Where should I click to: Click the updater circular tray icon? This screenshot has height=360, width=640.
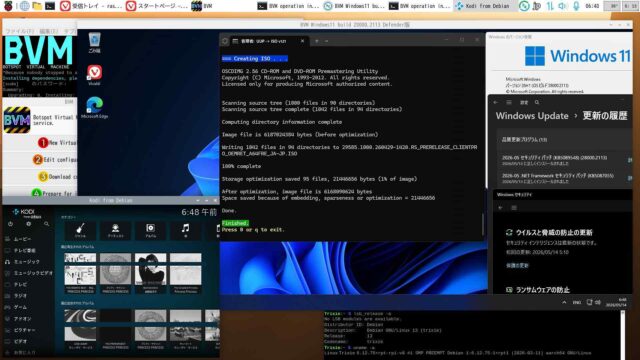(524, 6)
